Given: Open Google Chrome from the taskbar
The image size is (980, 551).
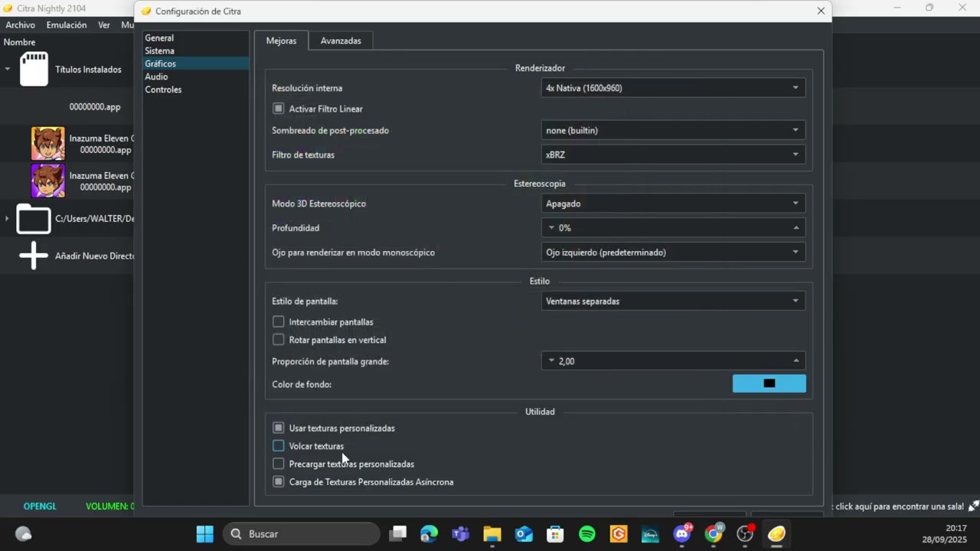Looking at the screenshot, I should pos(714,533).
